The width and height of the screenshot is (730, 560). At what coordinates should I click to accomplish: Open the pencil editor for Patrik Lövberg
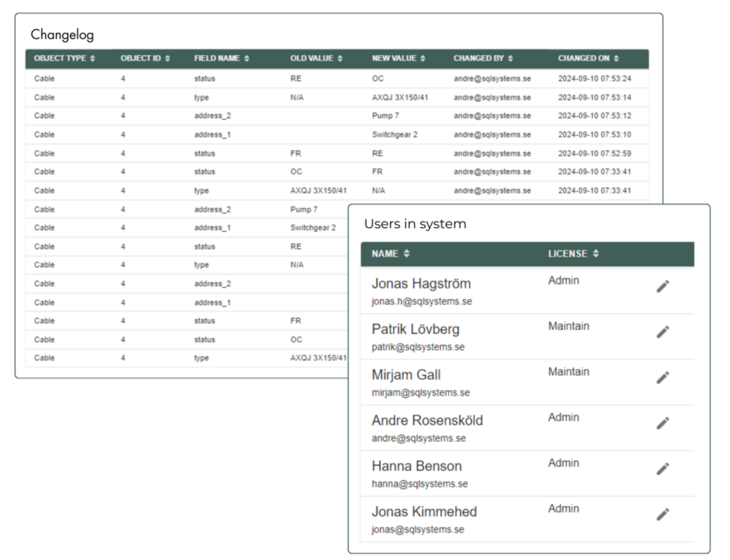[662, 332]
